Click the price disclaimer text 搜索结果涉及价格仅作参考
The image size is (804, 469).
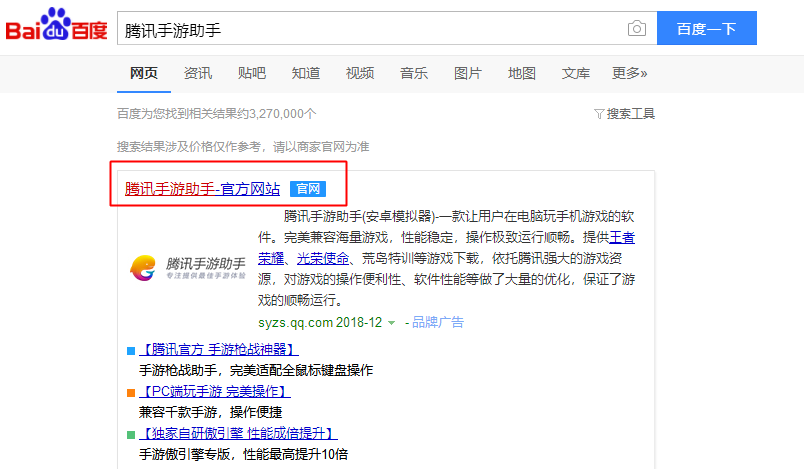click(189, 147)
